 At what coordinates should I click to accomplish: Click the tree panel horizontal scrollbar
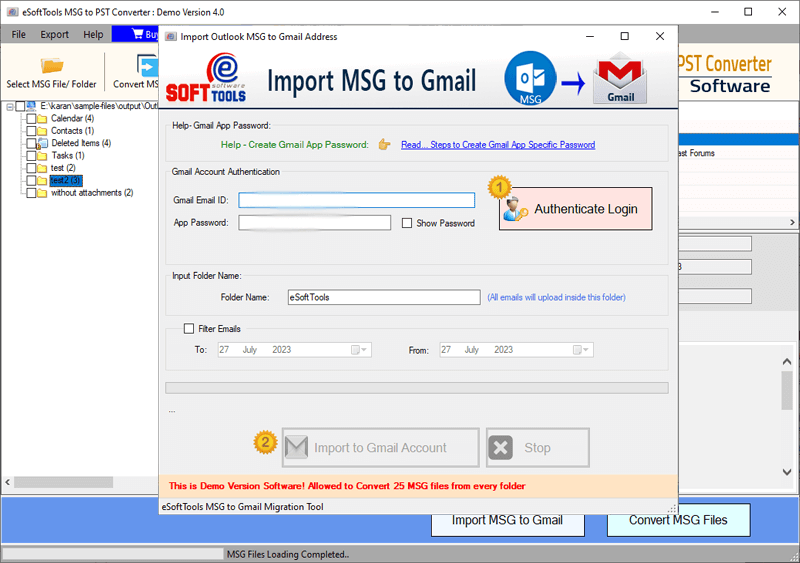[64, 482]
